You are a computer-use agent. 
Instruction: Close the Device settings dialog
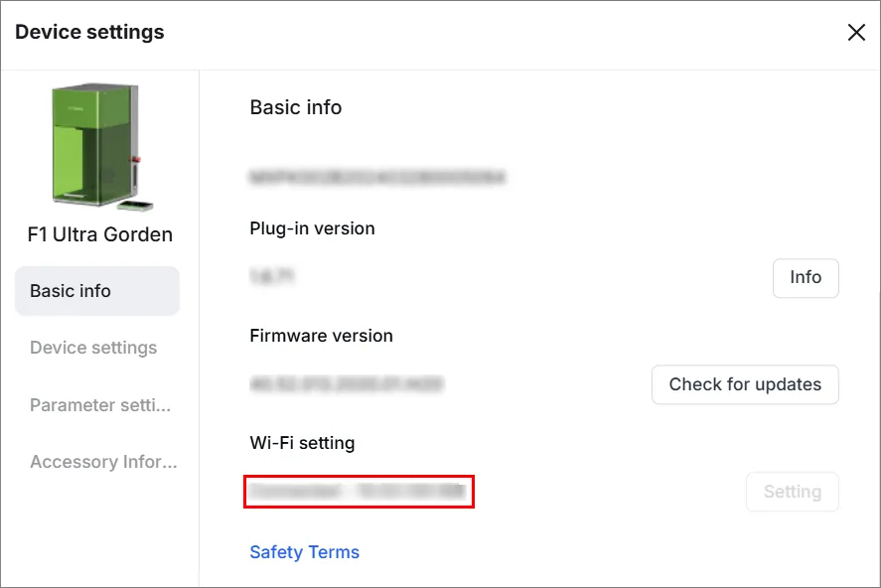(x=856, y=32)
